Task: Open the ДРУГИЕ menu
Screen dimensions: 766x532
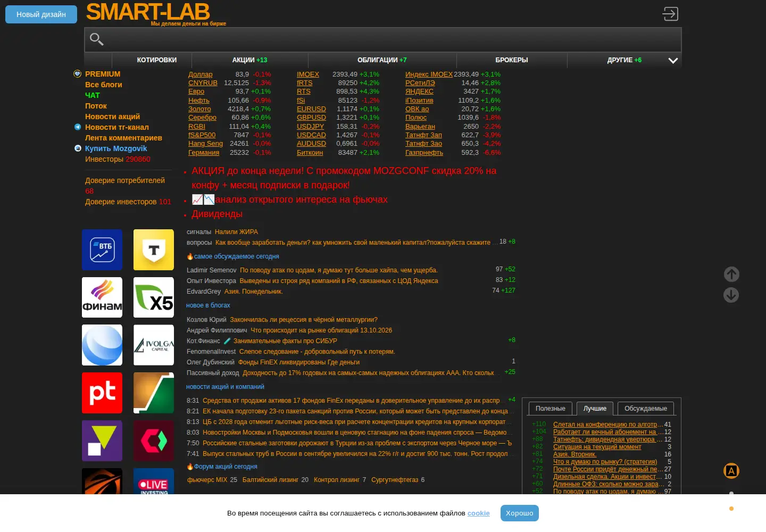Action: pyautogui.click(x=625, y=60)
